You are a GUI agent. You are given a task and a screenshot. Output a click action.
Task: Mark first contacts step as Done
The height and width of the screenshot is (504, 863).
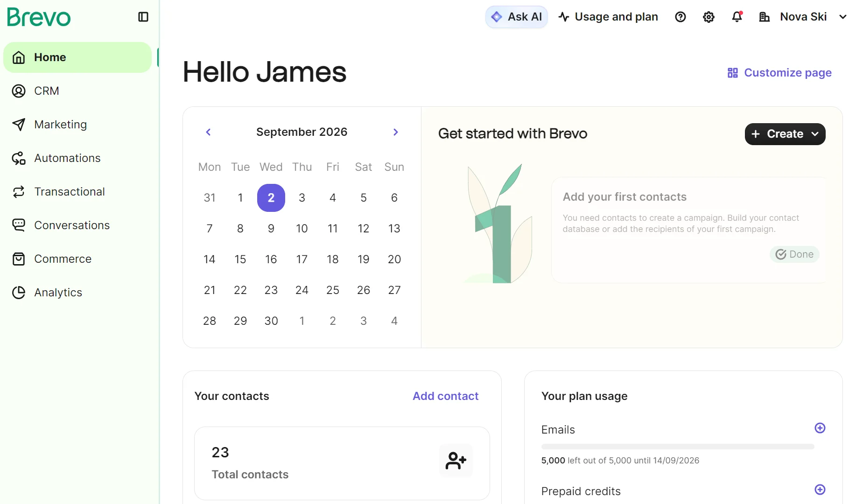point(794,254)
